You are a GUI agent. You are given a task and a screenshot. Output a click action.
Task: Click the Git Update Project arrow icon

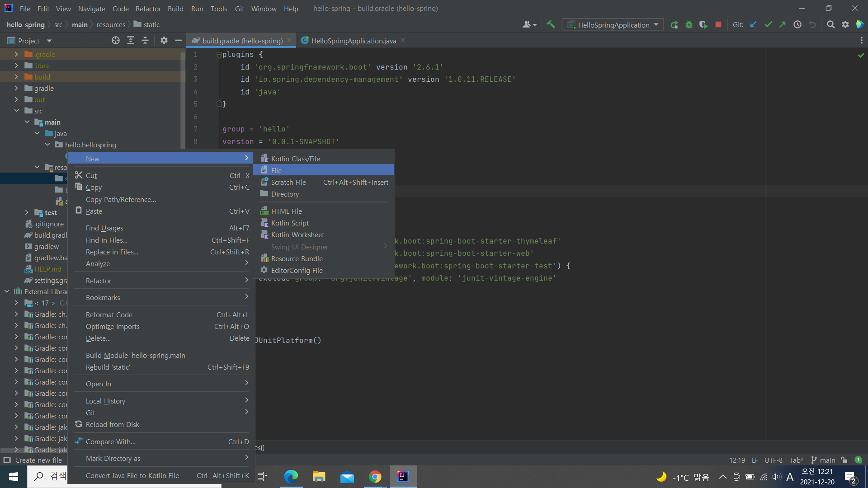coord(753,25)
